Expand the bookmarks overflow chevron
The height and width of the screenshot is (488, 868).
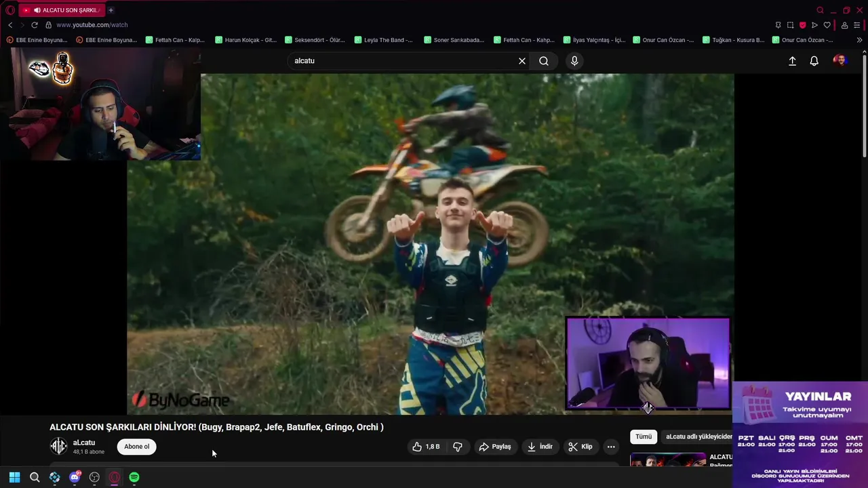point(860,40)
